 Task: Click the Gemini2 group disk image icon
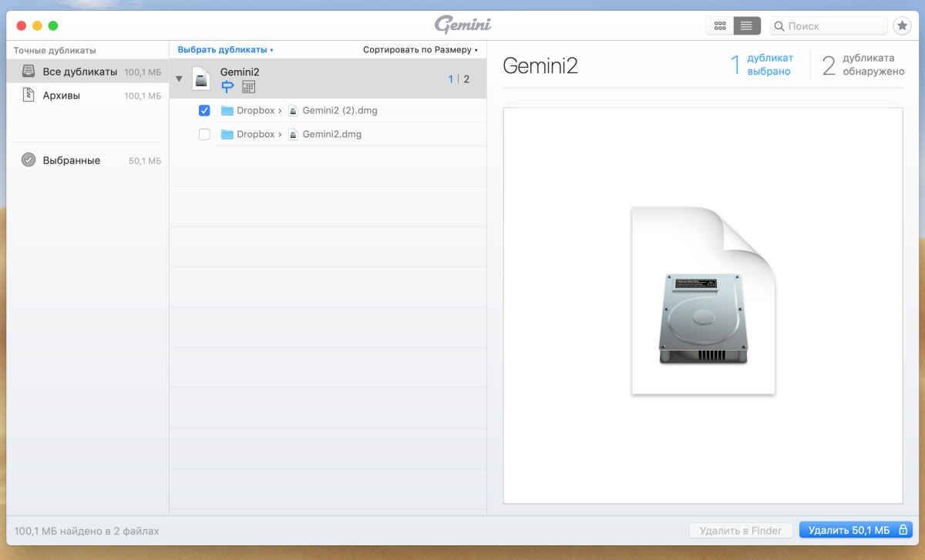[201, 79]
